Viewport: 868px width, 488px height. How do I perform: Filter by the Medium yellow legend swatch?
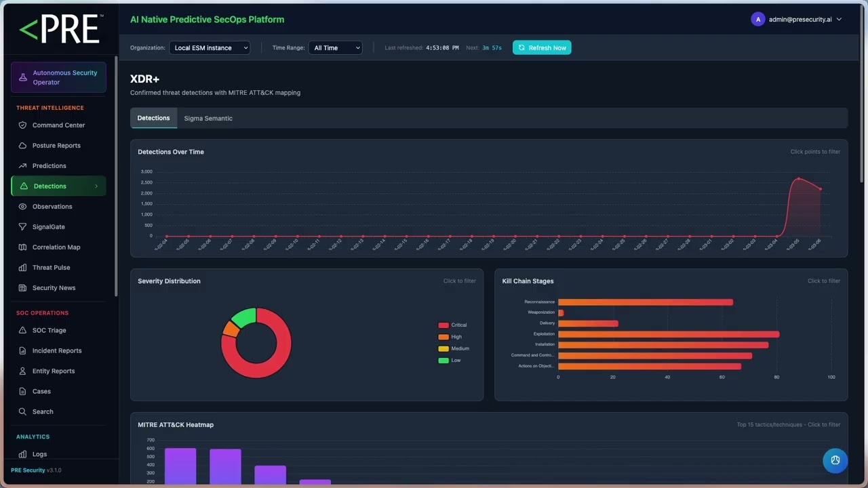click(443, 348)
